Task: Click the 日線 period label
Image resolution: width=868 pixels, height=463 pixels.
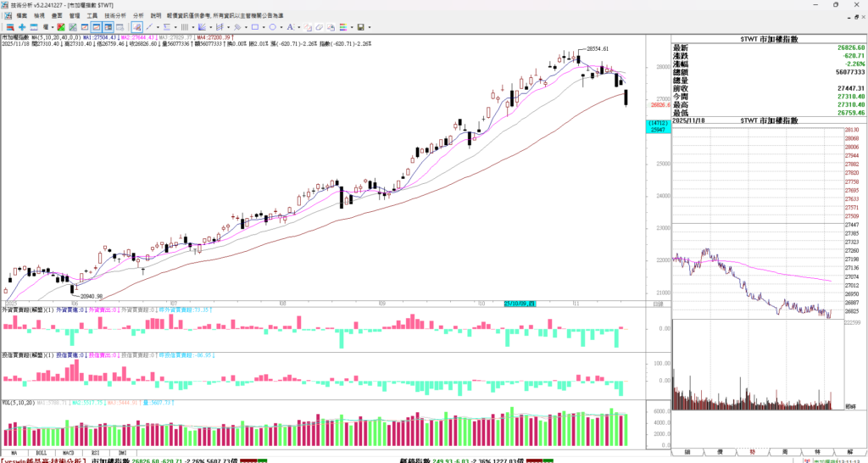Action: click(659, 304)
